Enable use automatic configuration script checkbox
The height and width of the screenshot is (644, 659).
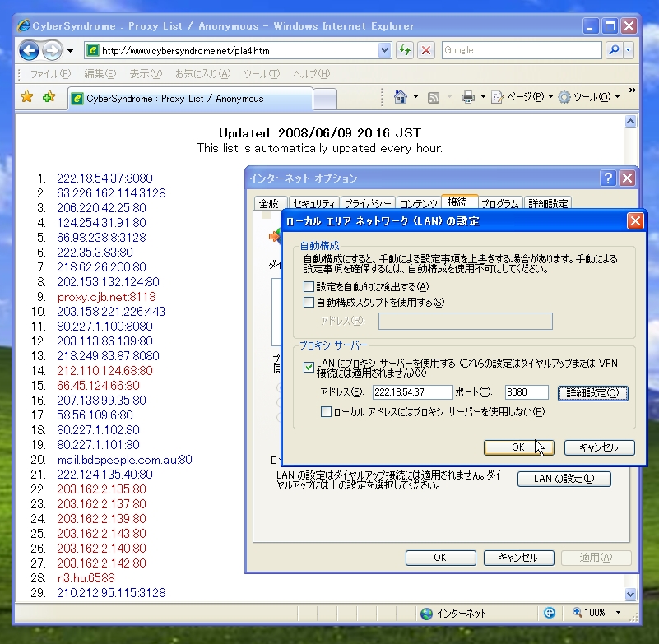click(309, 303)
